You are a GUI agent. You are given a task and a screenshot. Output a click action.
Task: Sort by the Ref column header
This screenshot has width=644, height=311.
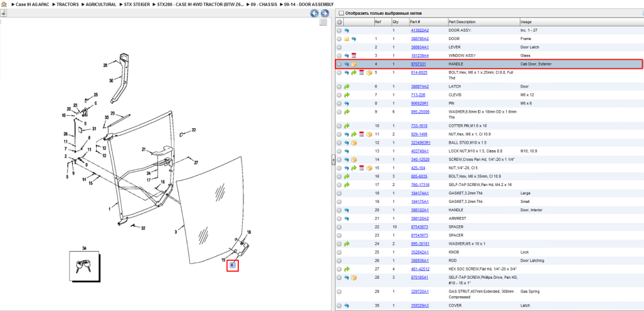382,22
